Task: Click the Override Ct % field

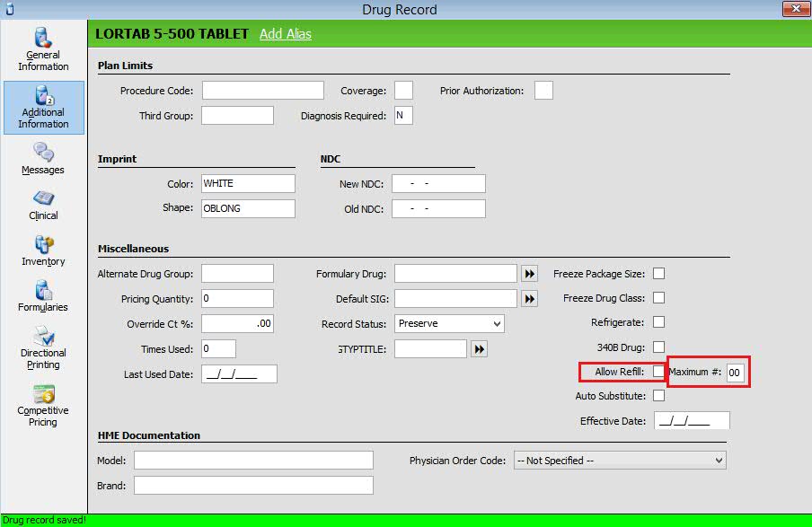Action: tap(237, 323)
